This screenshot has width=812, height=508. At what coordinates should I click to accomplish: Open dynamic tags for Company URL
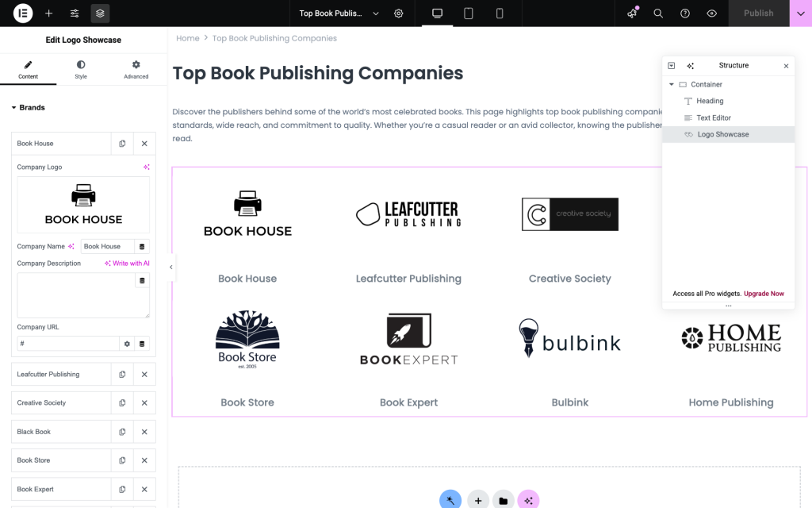(x=142, y=344)
